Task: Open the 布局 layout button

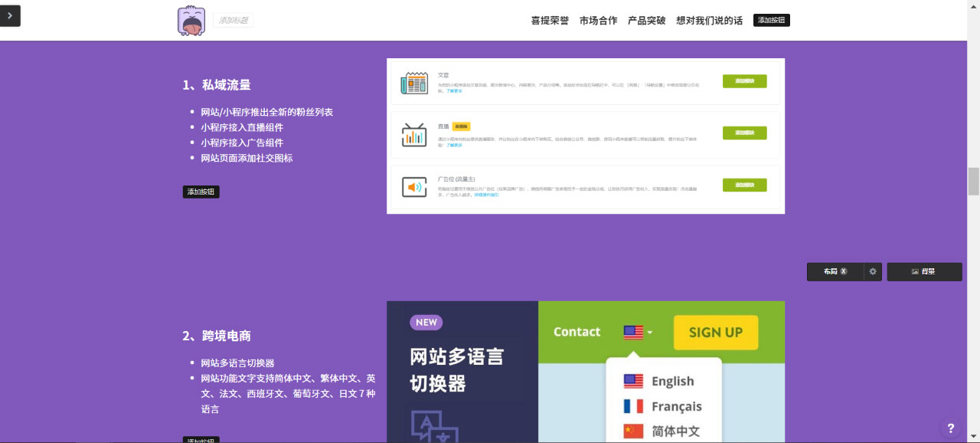Action: [835, 271]
